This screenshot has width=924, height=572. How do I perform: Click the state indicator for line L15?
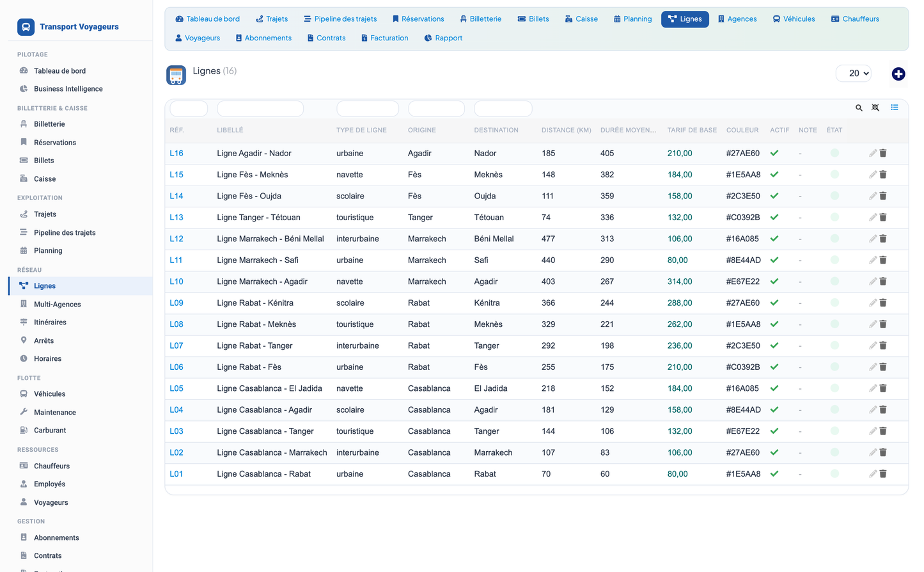834,175
